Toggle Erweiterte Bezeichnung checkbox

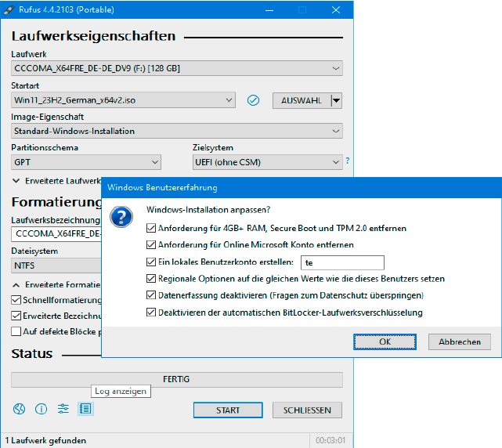tap(16, 316)
